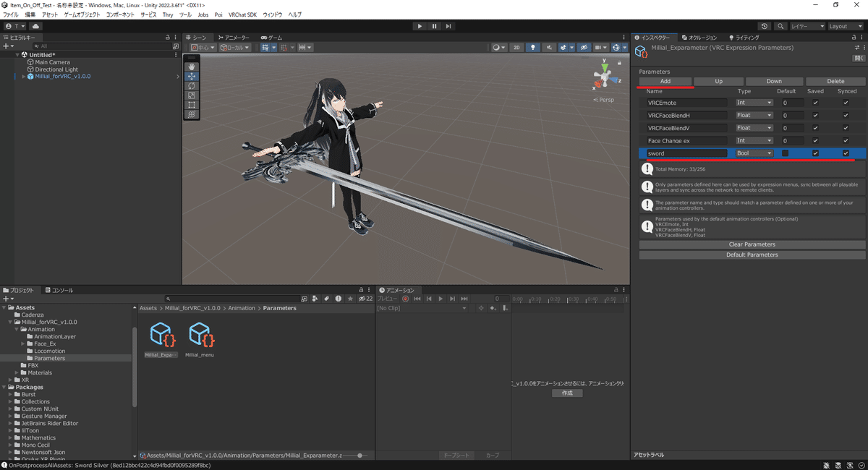The height and width of the screenshot is (470, 868).
Task: Select the Rotate tool in scene toolbar
Action: [192, 85]
